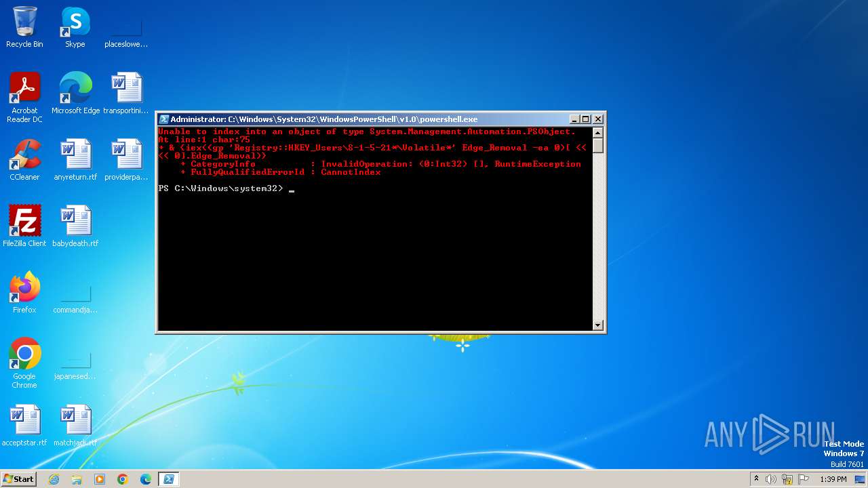This screenshot has width=868, height=488.
Task: Open Windows Explorer from the taskbar
Action: pos(77,479)
